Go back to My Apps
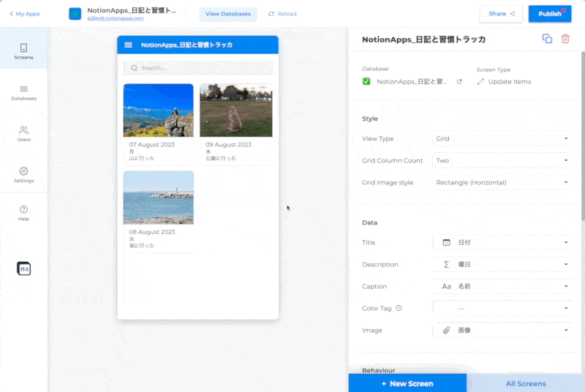The height and width of the screenshot is (392, 585). point(25,14)
